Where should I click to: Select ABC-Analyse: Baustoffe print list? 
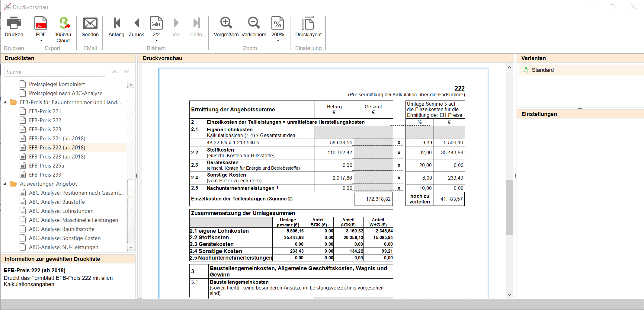click(57, 202)
